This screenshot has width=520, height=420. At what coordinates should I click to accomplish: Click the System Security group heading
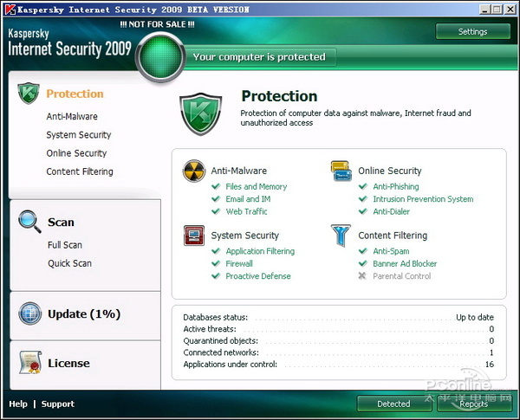click(x=245, y=236)
